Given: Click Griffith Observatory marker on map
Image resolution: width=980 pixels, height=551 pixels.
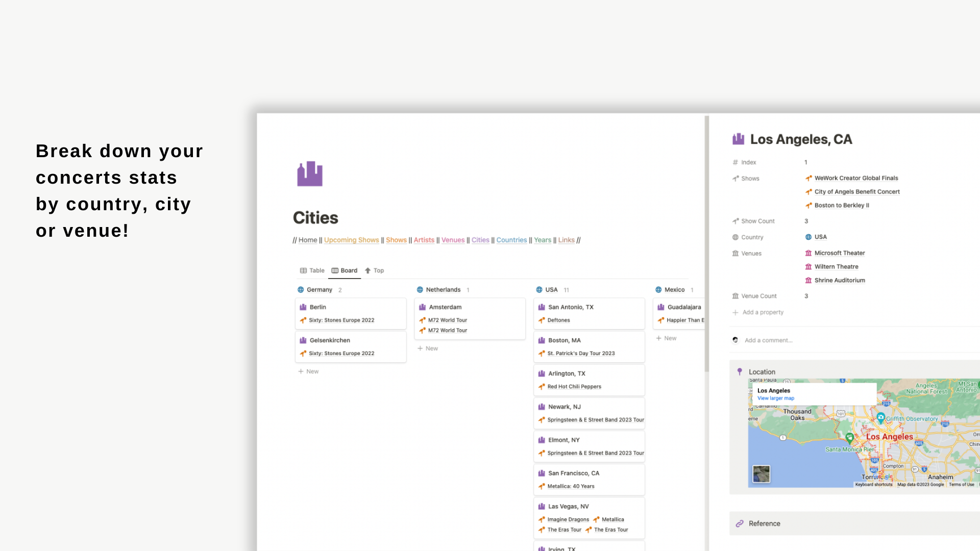Looking at the screenshot, I should [x=880, y=418].
